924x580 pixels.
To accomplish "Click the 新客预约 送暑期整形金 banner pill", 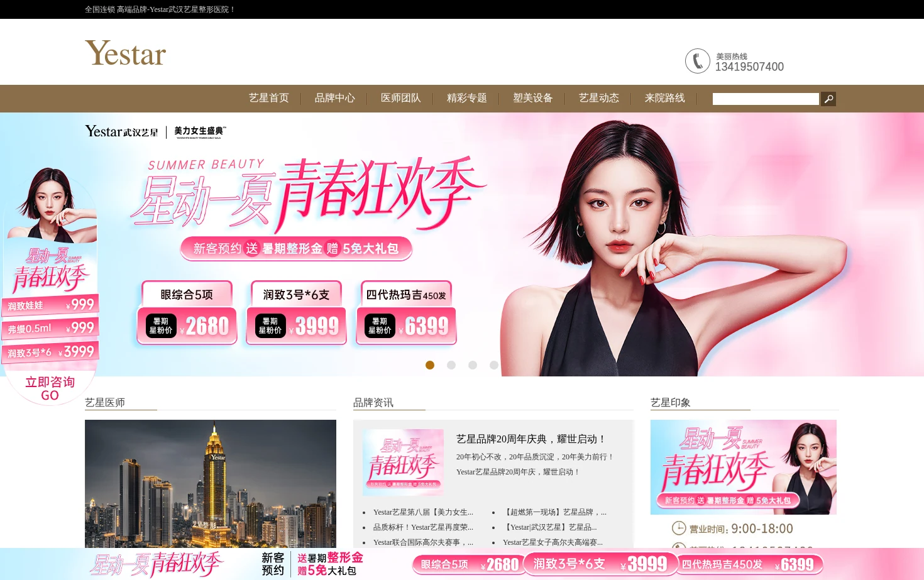I will 296,248.
